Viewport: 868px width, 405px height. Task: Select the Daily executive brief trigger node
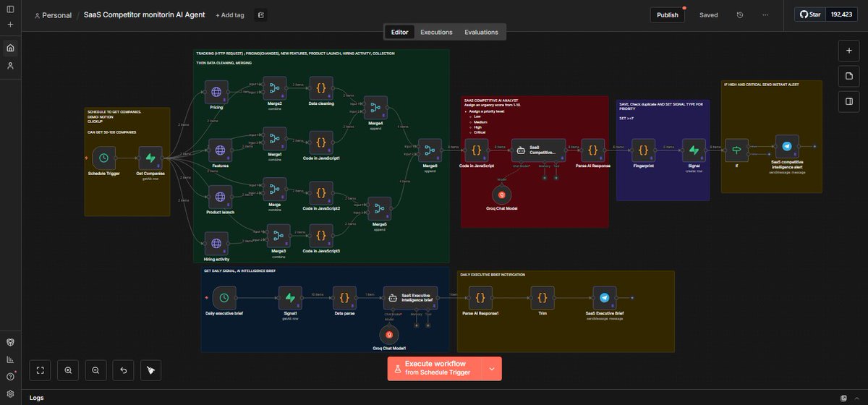(224, 297)
